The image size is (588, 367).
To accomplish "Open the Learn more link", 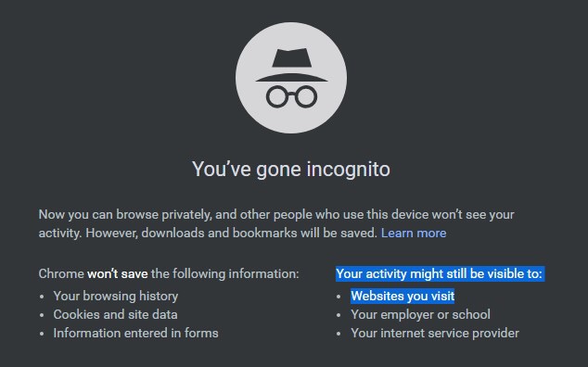I will [x=414, y=233].
